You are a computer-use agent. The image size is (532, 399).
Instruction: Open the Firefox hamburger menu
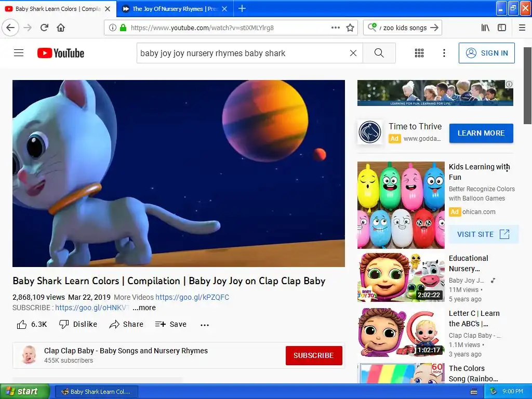pos(522,28)
